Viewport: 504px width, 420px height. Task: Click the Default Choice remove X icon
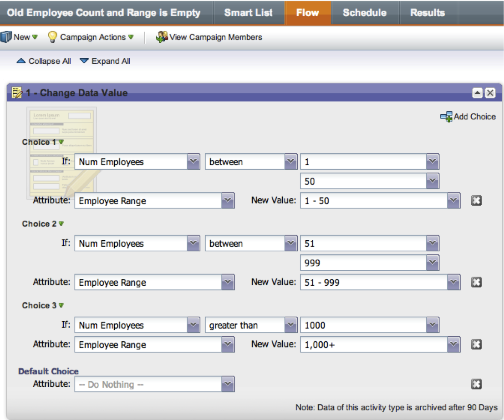(x=476, y=385)
